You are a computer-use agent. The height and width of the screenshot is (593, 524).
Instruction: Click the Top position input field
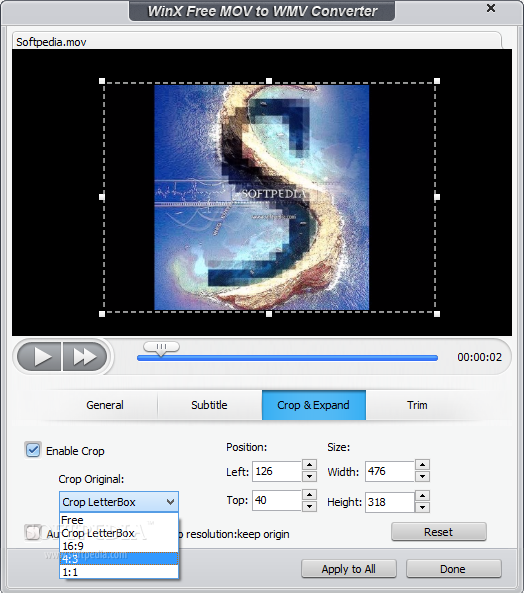[x=277, y=500]
